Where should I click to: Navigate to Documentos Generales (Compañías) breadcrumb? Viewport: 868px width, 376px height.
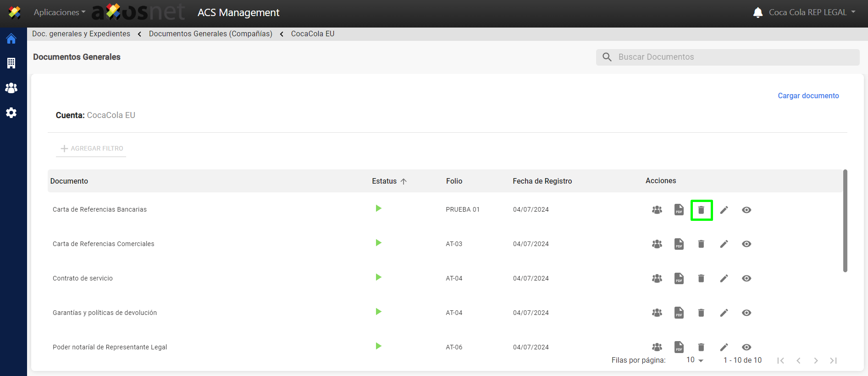210,34
